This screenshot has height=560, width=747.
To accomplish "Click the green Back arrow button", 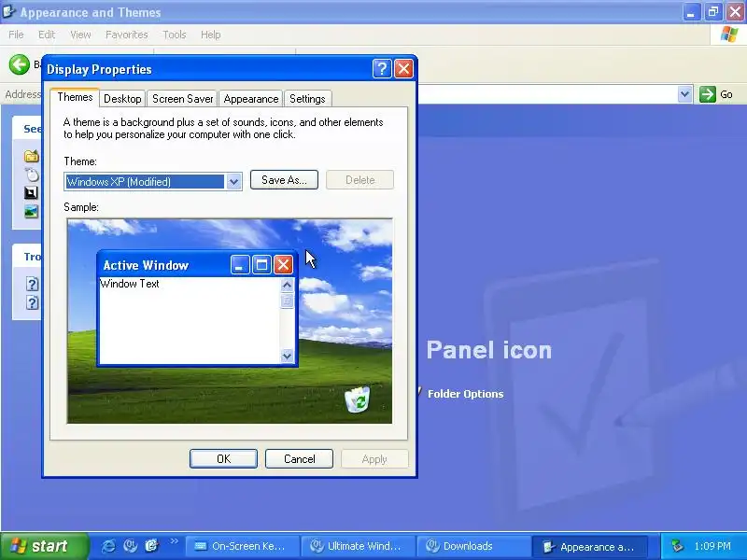I will tap(20, 64).
